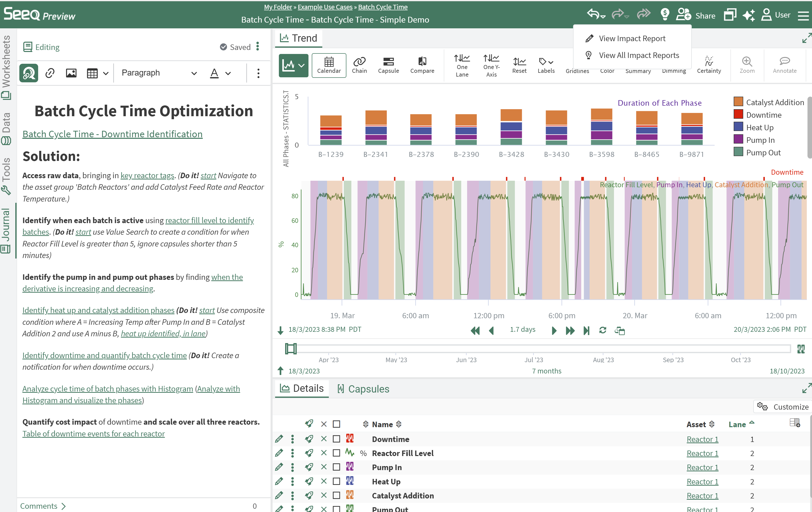Toggle the Heat Up row checkbox
Viewport: 812px width, 512px height.
click(x=336, y=481)
